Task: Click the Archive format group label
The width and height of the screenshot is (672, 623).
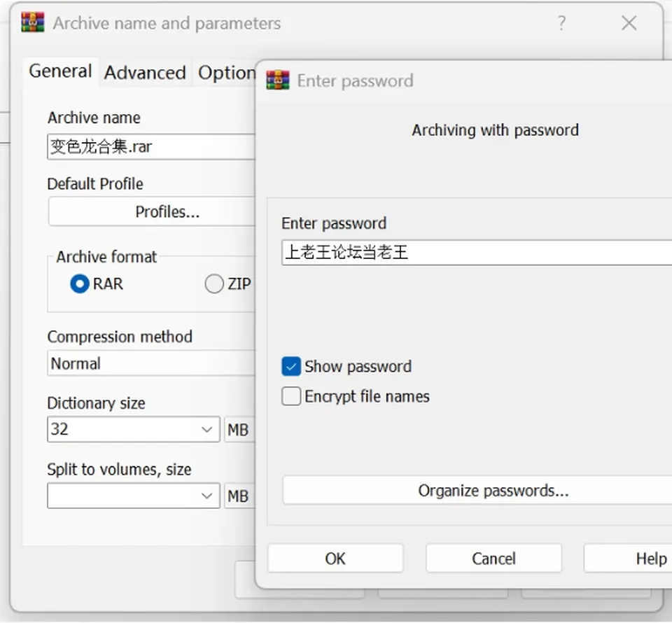Action: click(106, 257)
